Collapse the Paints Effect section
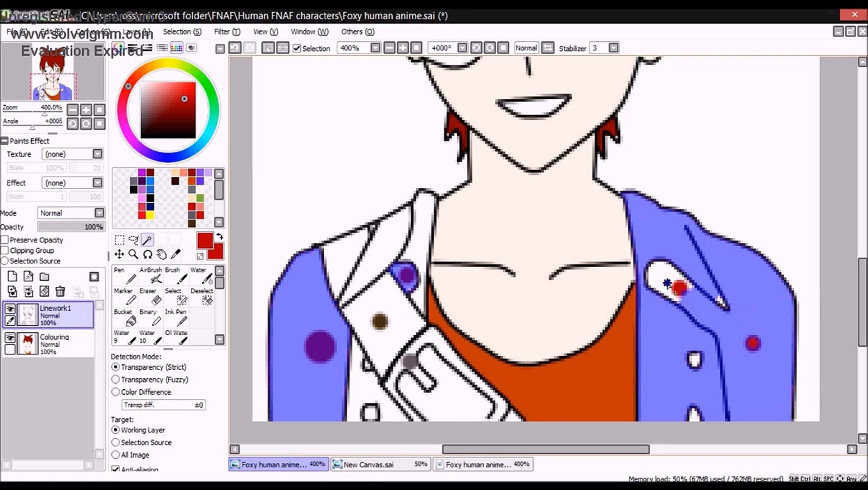 (x=5, y=141)
